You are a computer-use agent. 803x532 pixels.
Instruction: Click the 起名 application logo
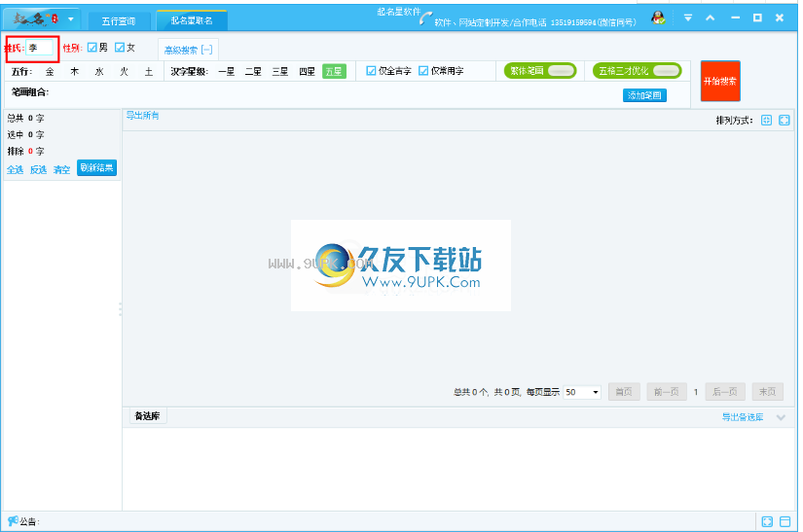(35, 19)
